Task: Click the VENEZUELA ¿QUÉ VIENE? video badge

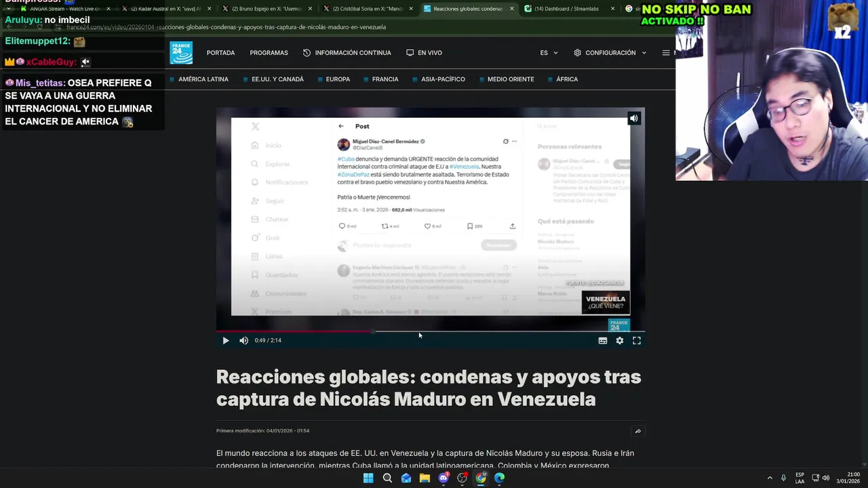Action: click(x=606, y=302)
